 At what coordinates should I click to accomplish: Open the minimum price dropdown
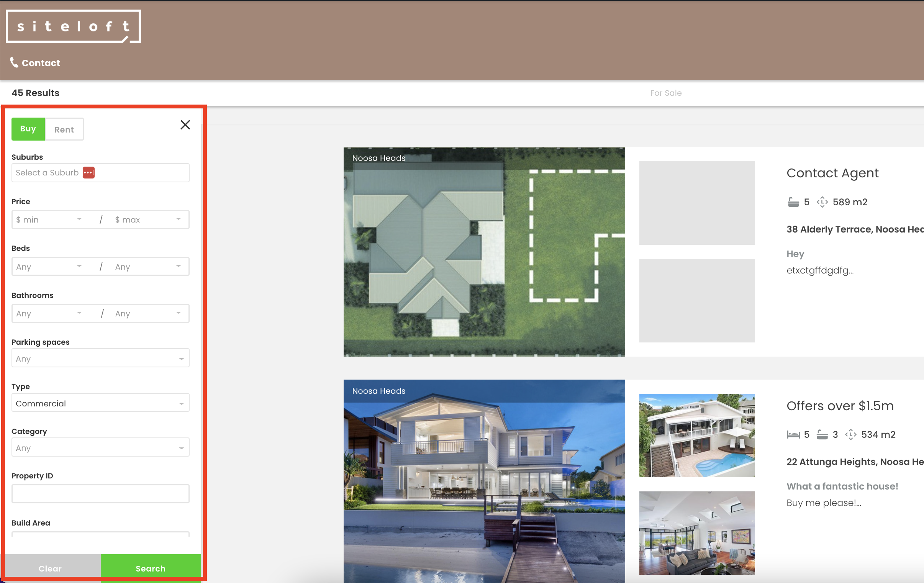(50, 219)
